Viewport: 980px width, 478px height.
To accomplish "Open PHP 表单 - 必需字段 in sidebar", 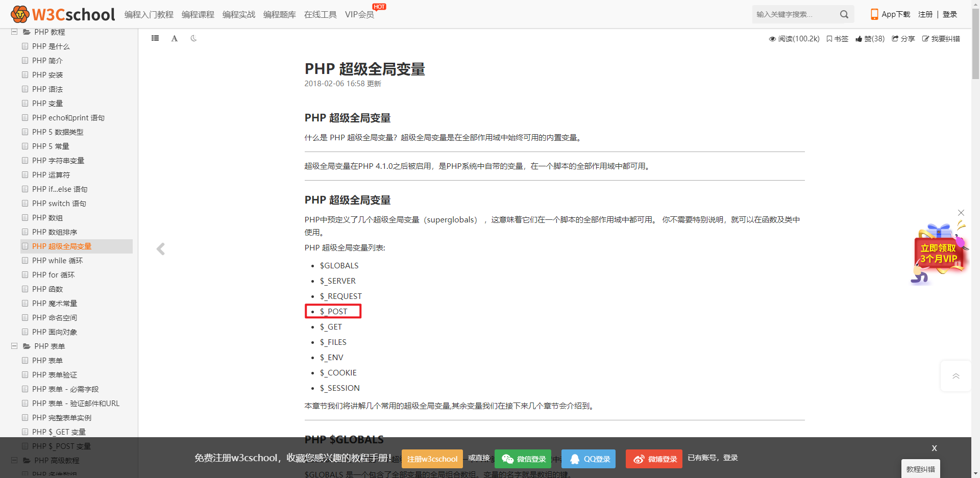I will click(x=65, y=389).
